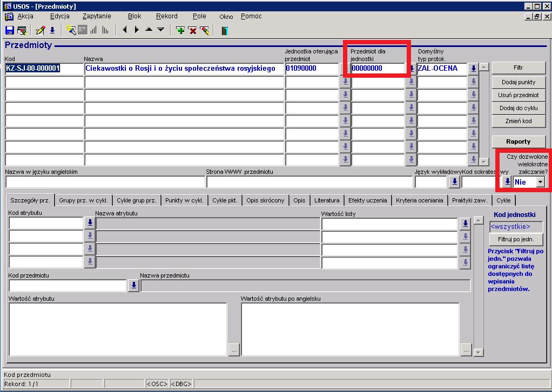Click the large Wartość atrybutu text area
This screenshot has height=392, width=552.
pyautogui.click(x=118, y=329)
